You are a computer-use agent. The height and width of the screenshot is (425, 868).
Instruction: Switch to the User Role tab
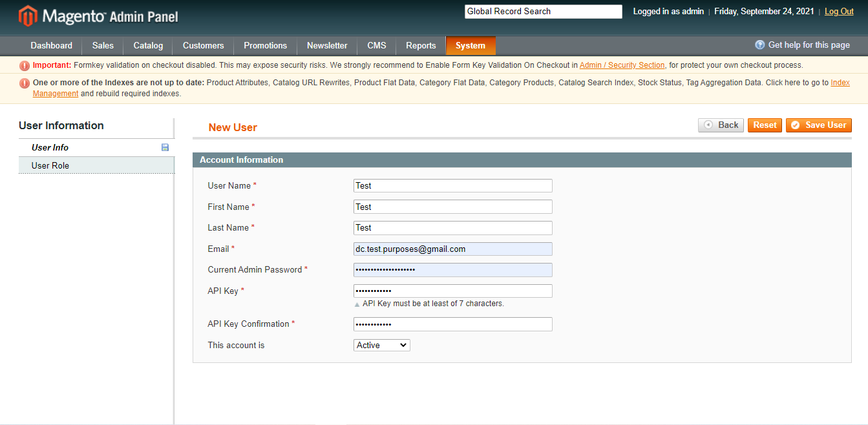[x=50, y=166]
